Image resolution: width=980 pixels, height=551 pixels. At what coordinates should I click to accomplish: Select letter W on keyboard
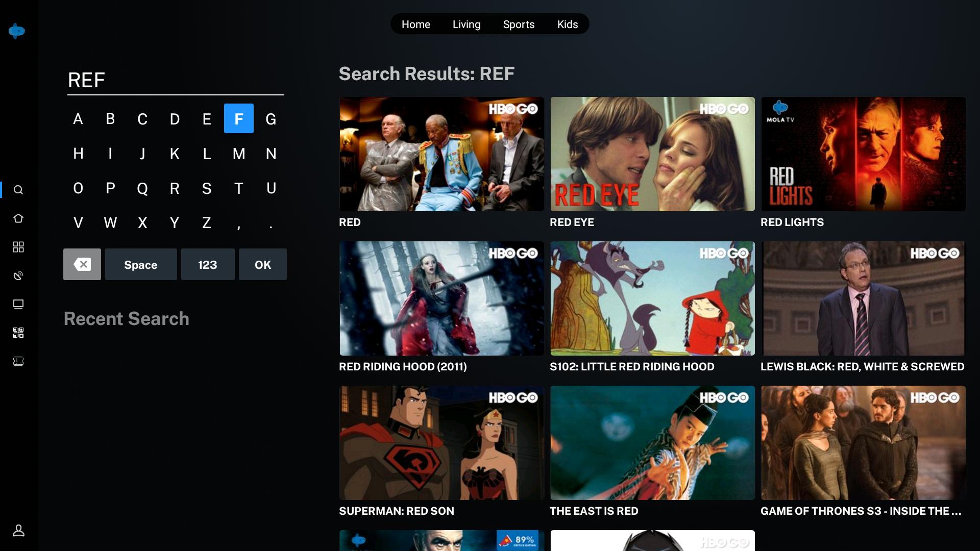click(x=110, y=222)
